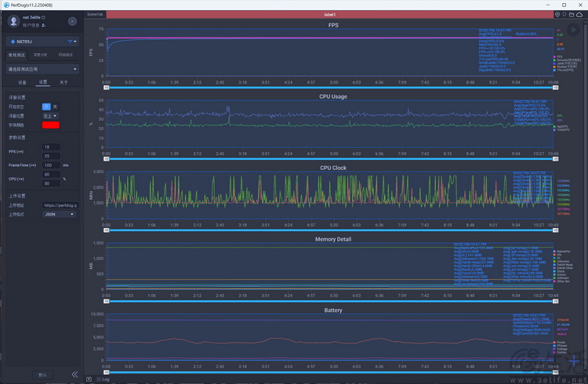Screen dimensions: 588x384
Task: Click the CPU threshold field showing 80
Action: pos(51,183)
